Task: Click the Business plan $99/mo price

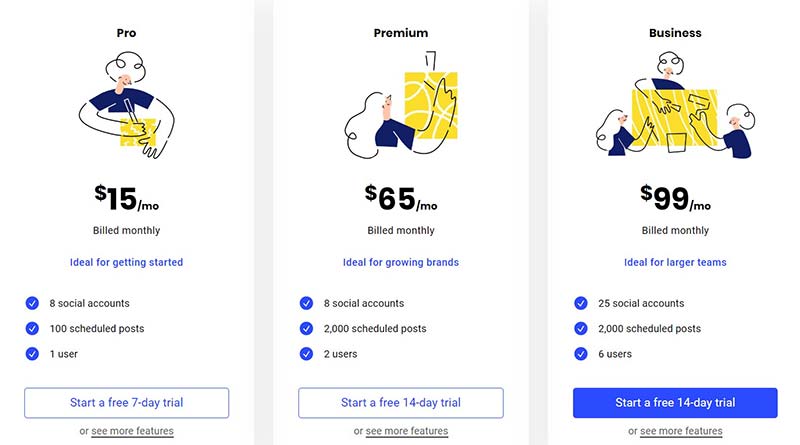Action: pos(675,198)
